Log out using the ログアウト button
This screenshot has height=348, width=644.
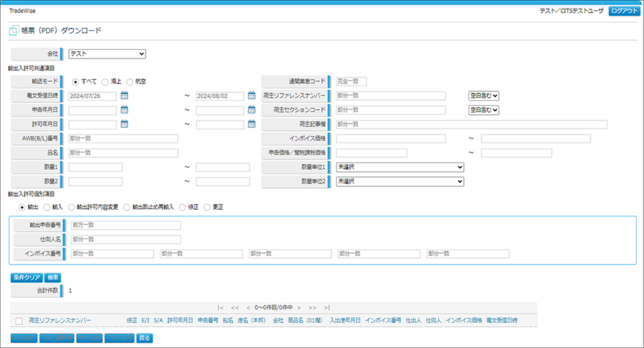click(624, 11)
